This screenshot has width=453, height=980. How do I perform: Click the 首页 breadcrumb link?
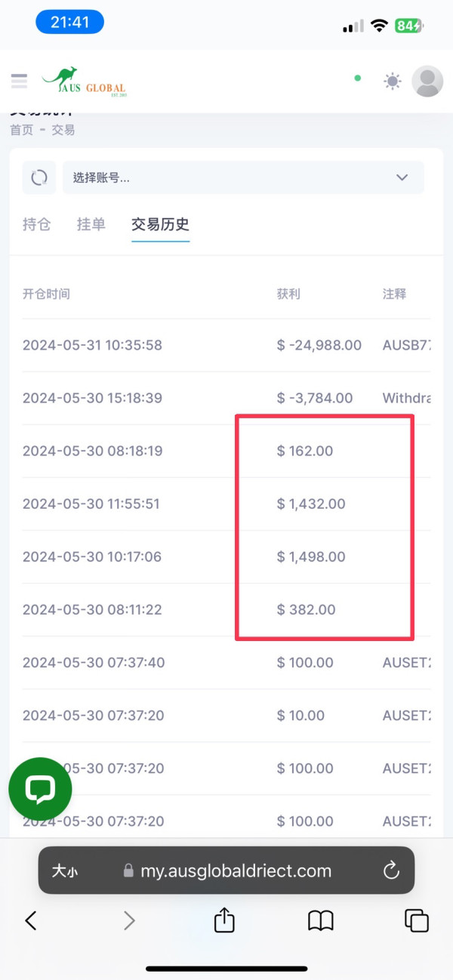(x=21, y=130)
